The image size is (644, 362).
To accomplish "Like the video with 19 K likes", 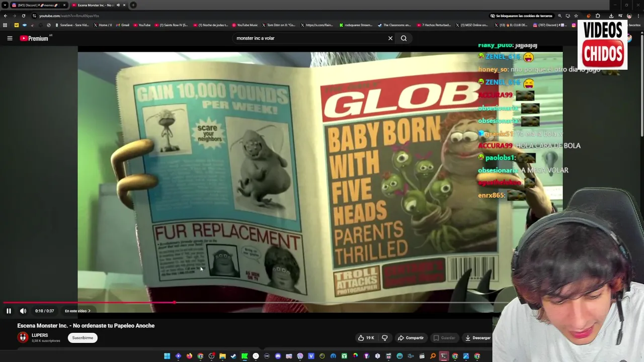I will pos(366,338).
